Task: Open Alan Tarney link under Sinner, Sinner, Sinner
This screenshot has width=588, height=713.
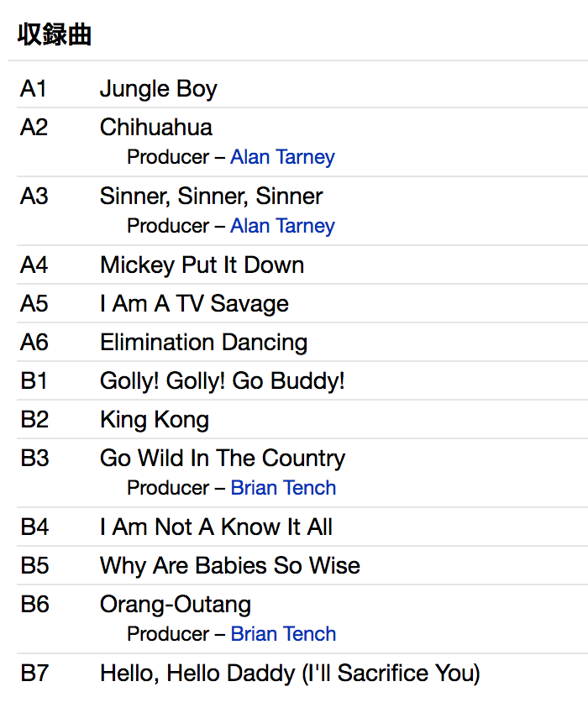Action: [x=282, y=226]
